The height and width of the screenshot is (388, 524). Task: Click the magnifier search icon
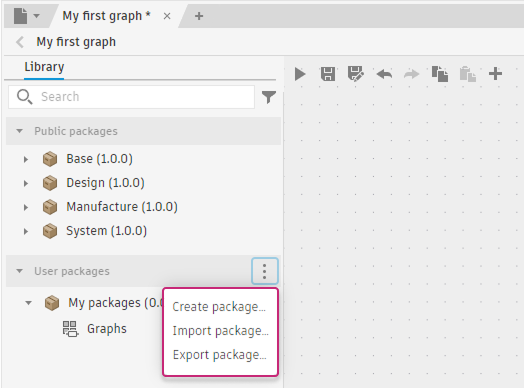(24, 97)
